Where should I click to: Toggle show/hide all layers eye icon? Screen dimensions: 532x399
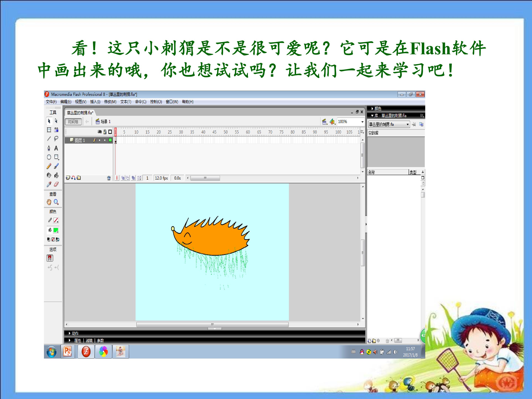tap(100, 132)
